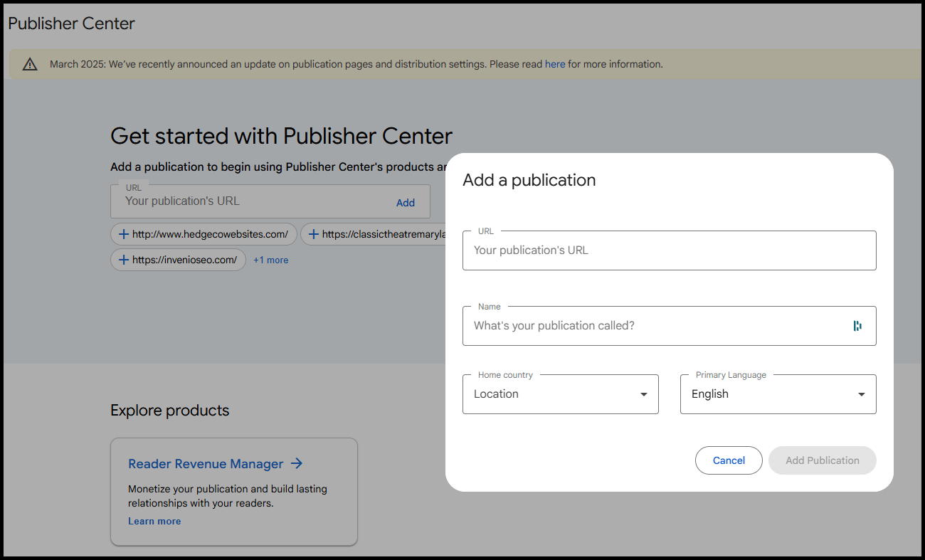Image resolution: width=925 pixels, height=560 pixels.
Task: Focus the dialog's publication URL input field
Action: [x=670, y=250]
